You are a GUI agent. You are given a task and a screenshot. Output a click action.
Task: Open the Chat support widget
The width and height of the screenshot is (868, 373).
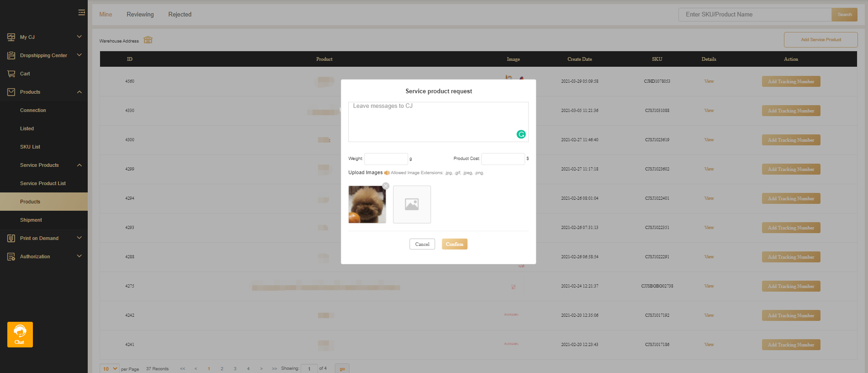[x=20, y=334]
